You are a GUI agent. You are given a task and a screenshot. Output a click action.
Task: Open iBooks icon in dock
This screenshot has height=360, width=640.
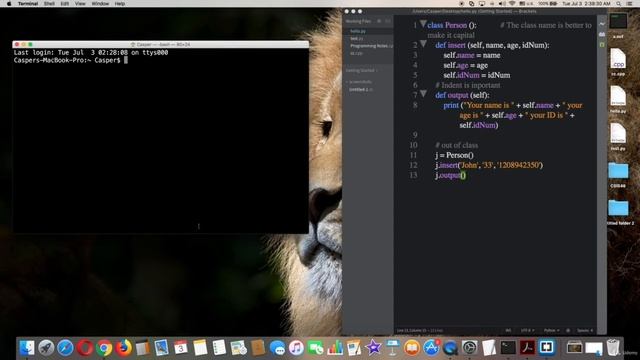click(412, 348)
